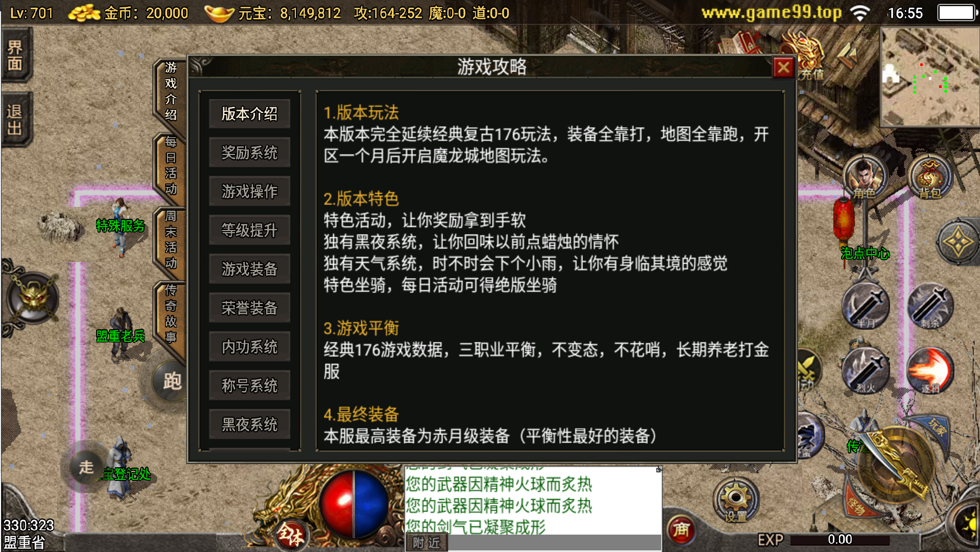Screen dimensions: 980x552
Task: Open the 商 shop round button
Action: coord(681,530)
